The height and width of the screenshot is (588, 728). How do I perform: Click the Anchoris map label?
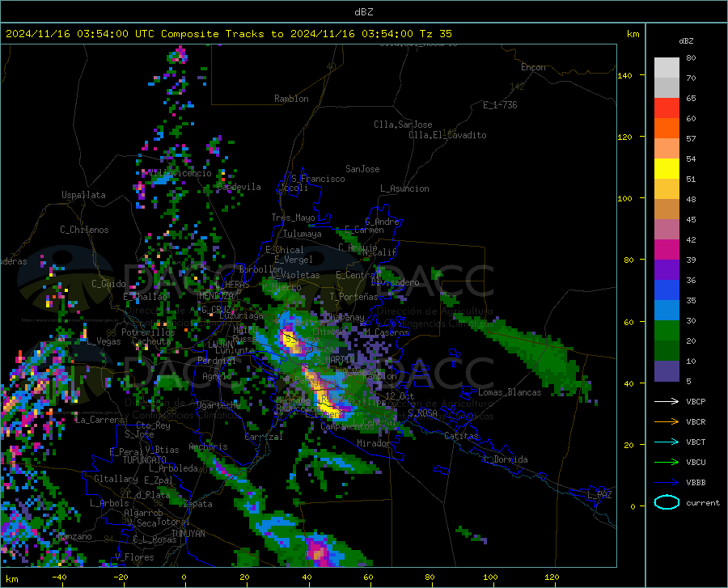pyautogui.click(x=208, y=446)
